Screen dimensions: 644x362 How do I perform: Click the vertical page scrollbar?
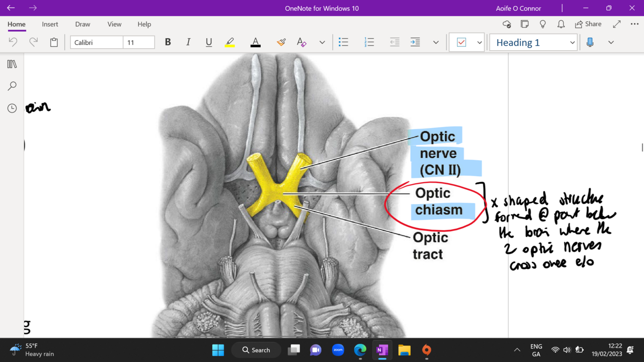[642, 147]
